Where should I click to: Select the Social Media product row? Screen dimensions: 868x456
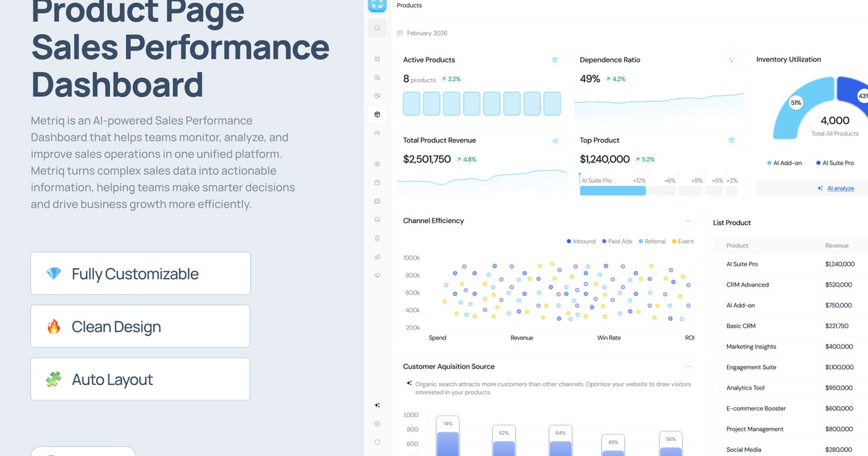pyautogui.click(x=791, y=449)
